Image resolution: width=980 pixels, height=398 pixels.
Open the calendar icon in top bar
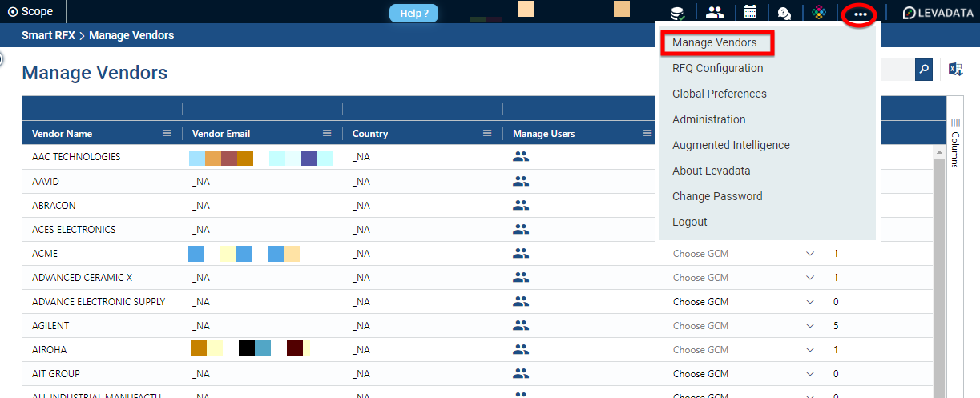[x=750, y=13]
